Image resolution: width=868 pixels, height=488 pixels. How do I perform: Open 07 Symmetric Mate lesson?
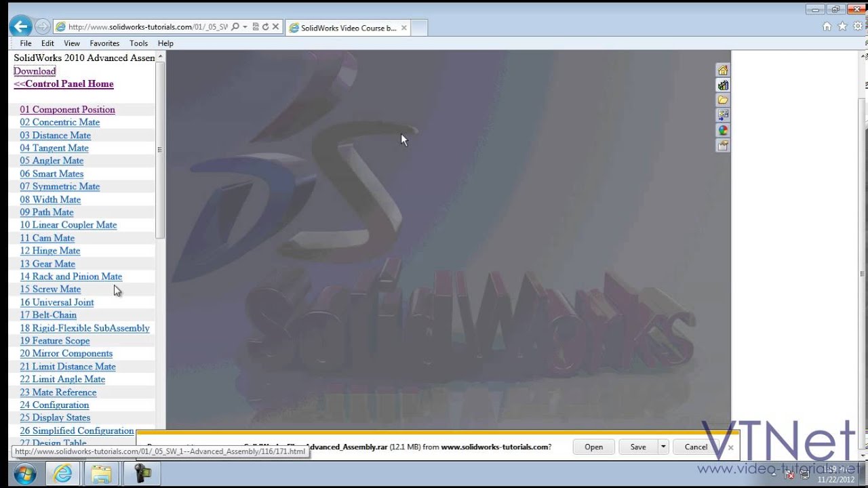coord(60,186)
